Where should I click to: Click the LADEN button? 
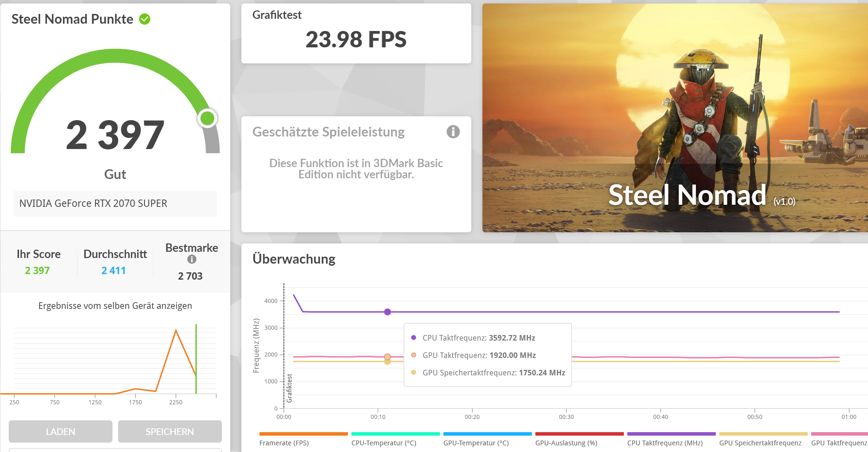pos(61,431)
